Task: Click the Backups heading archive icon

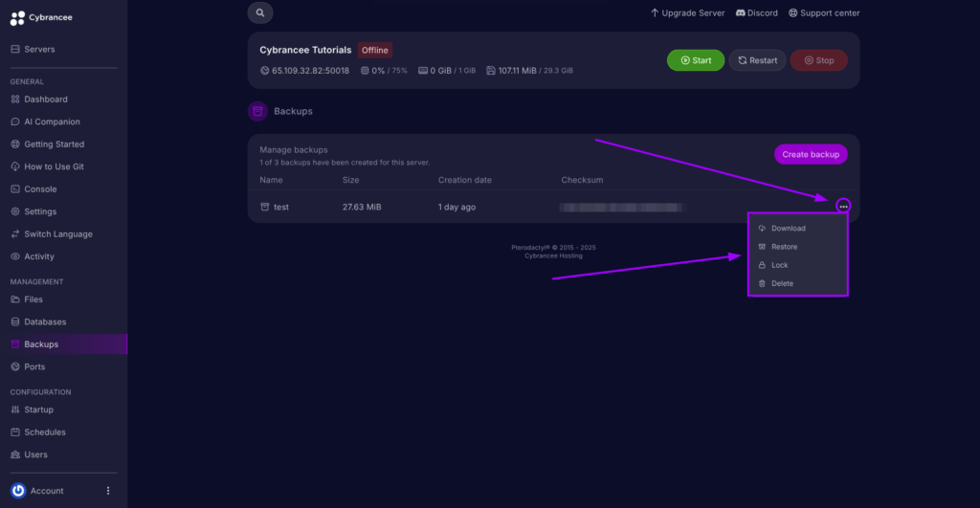Action: pyautogui.click(x=257, y=111)
